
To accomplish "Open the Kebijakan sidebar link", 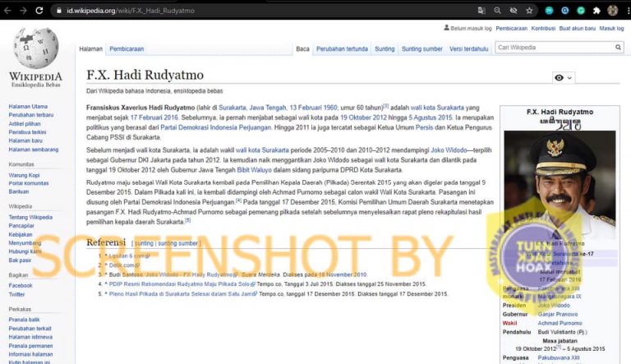I will (x=21, y=234).
